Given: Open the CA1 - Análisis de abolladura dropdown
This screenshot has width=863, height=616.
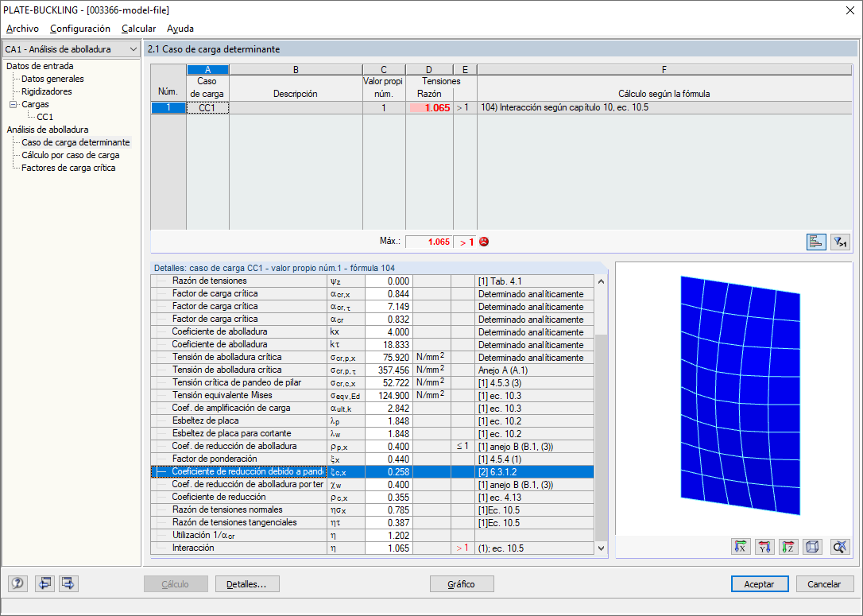Looking at the screenshot, I should coord(71,49).
